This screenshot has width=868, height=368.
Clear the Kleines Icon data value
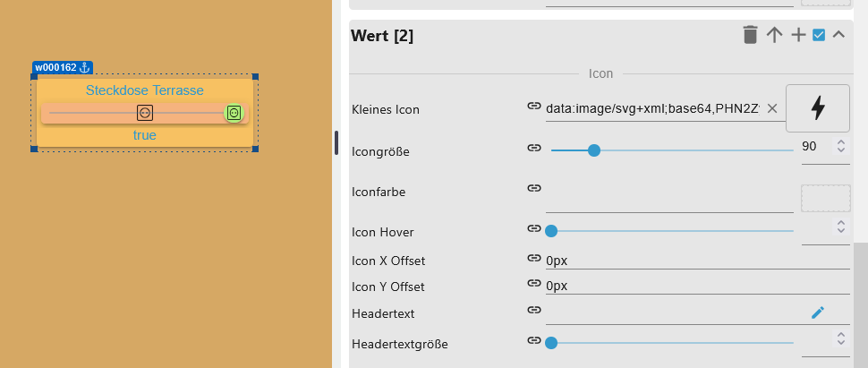coord(772,108)
